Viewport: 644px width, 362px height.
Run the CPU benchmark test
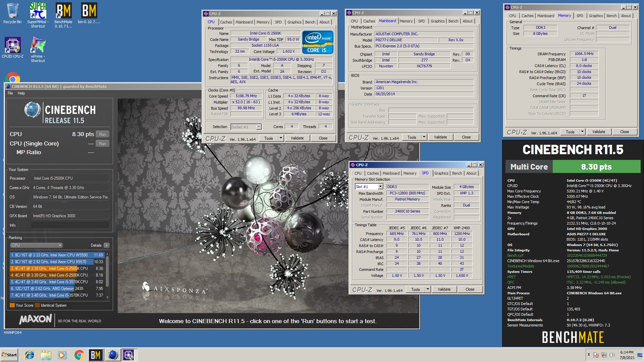click(103, 134)
